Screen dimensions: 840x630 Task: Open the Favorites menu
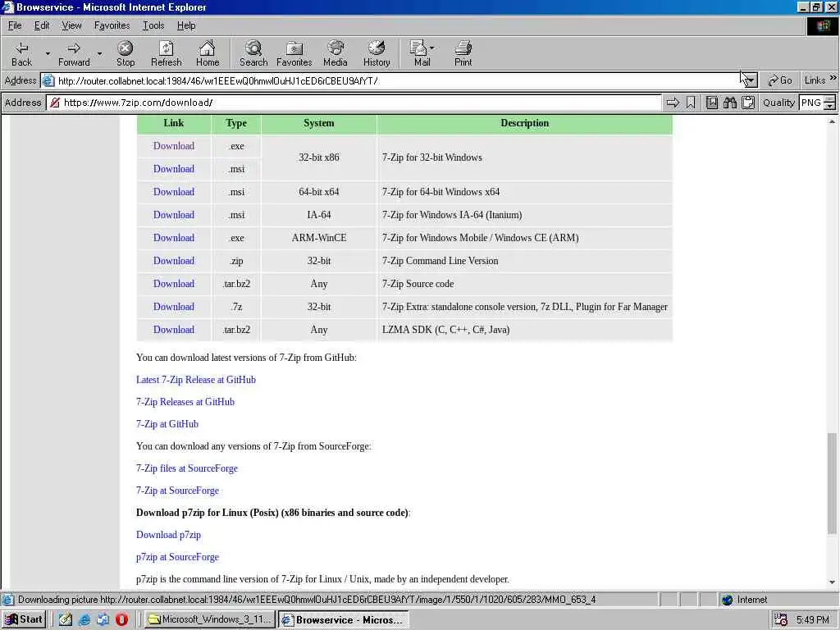pyautogui.click(x=112, y=25)
